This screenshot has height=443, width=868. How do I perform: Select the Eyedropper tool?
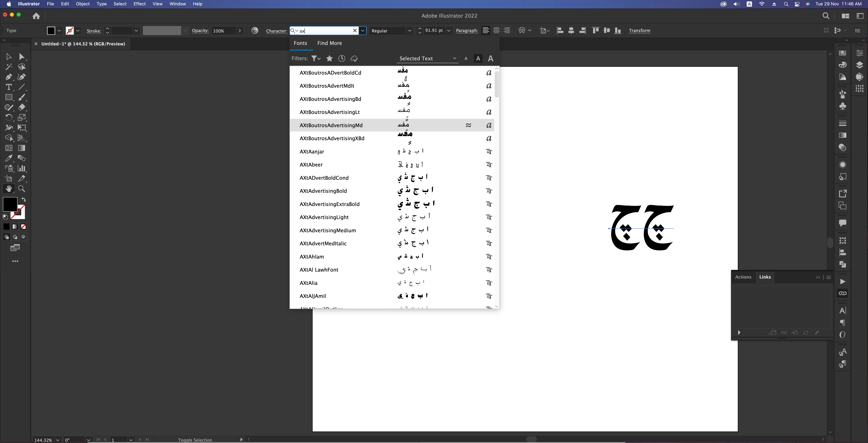click(x=9, y=158)
